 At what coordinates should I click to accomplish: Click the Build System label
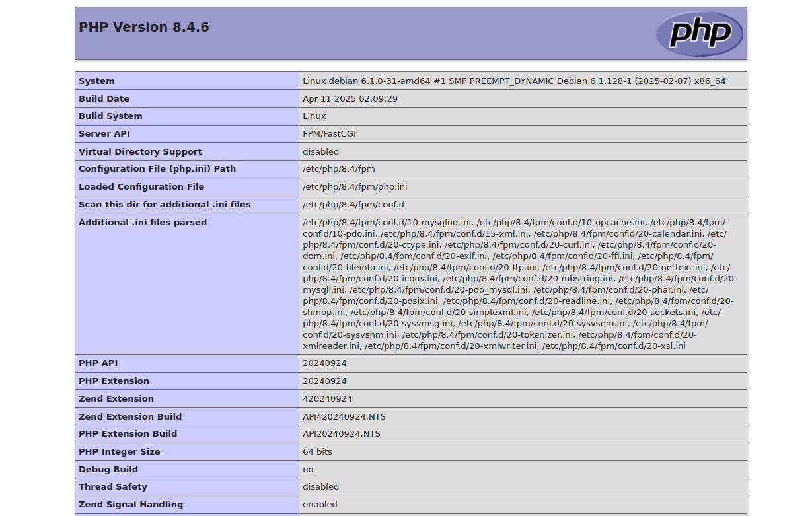coord(110,116)
